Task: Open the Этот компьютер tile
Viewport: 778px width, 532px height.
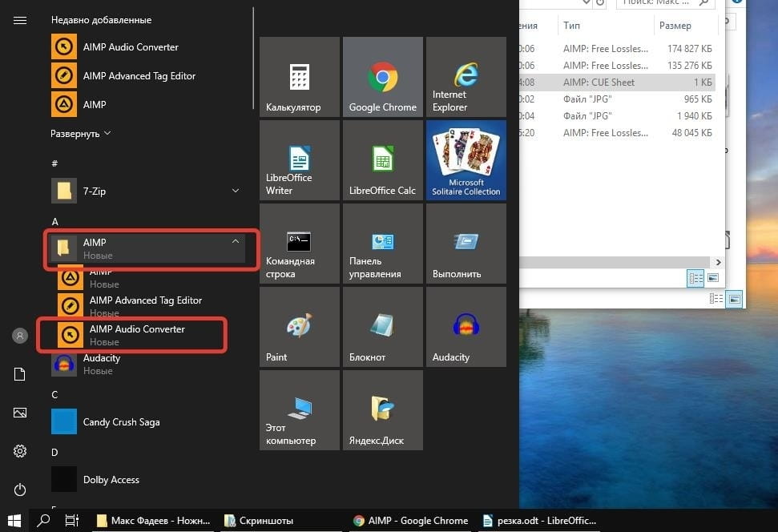Action: (x=300, y=410)
